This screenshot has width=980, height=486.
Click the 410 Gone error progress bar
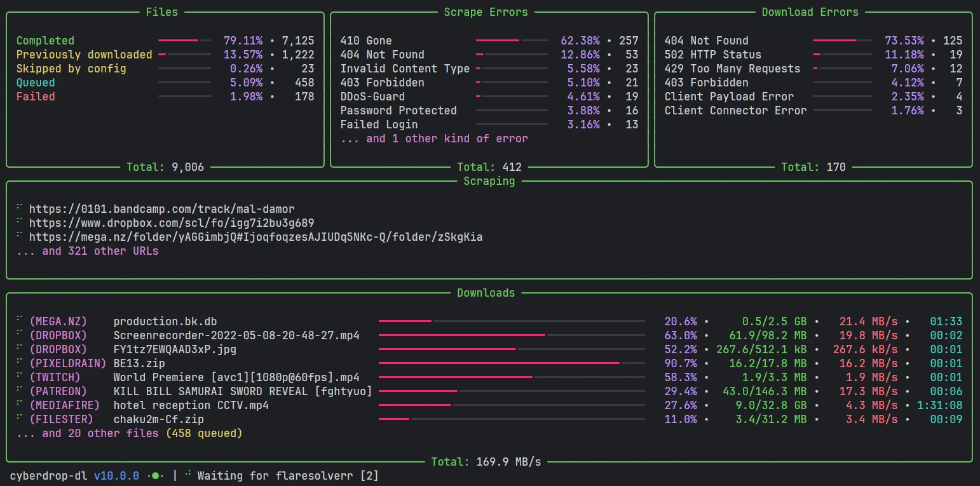pyautogui.click(x=512, y=41)
